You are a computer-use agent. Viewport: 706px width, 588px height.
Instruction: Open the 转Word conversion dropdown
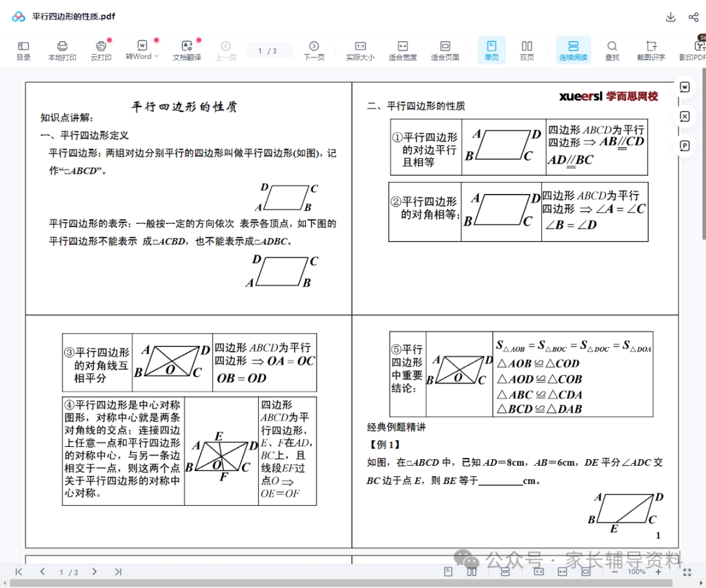[142, 50]
